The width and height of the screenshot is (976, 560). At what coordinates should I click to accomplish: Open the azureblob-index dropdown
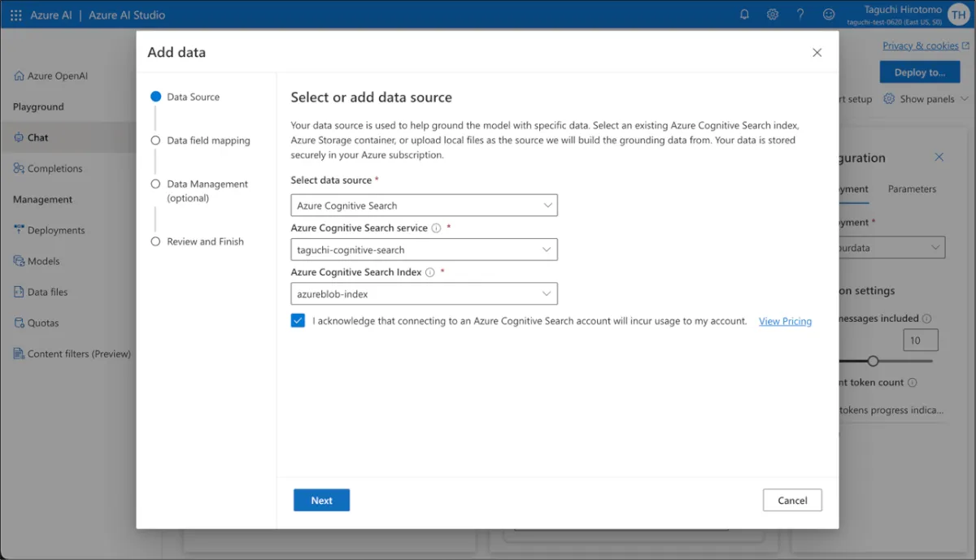[424, 293]
